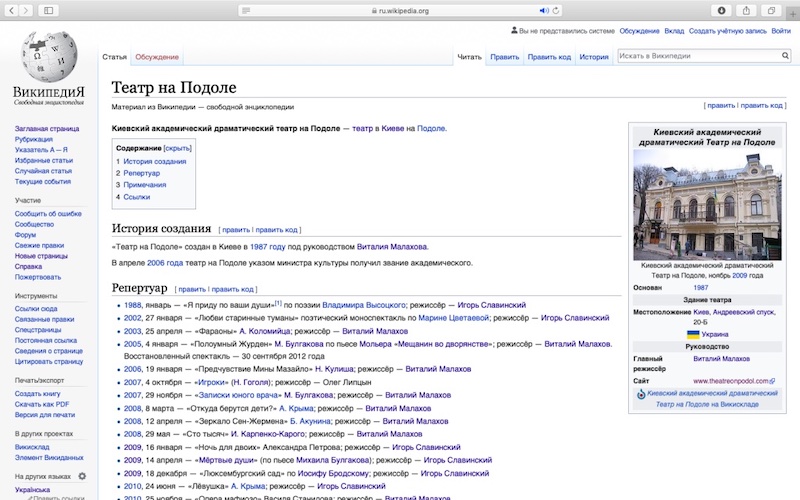Screen dimensions: 800x500
Task: Click Украина link in infobox
Action: pos(715,335)
